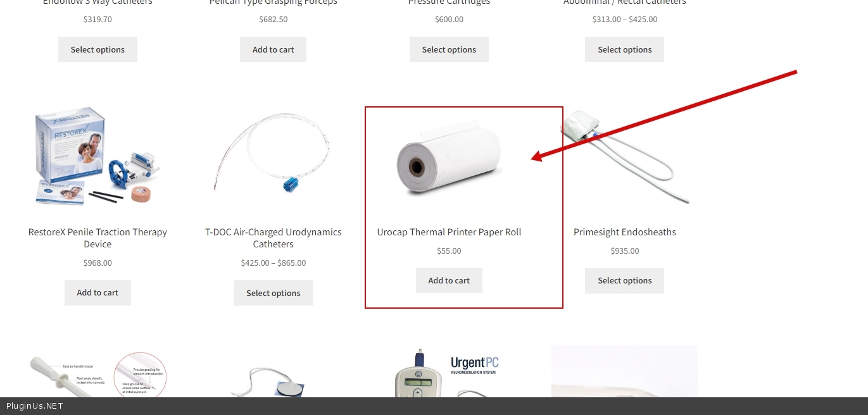Open Urocap Thermal Printer Paper Roll title link

(449, 232)
